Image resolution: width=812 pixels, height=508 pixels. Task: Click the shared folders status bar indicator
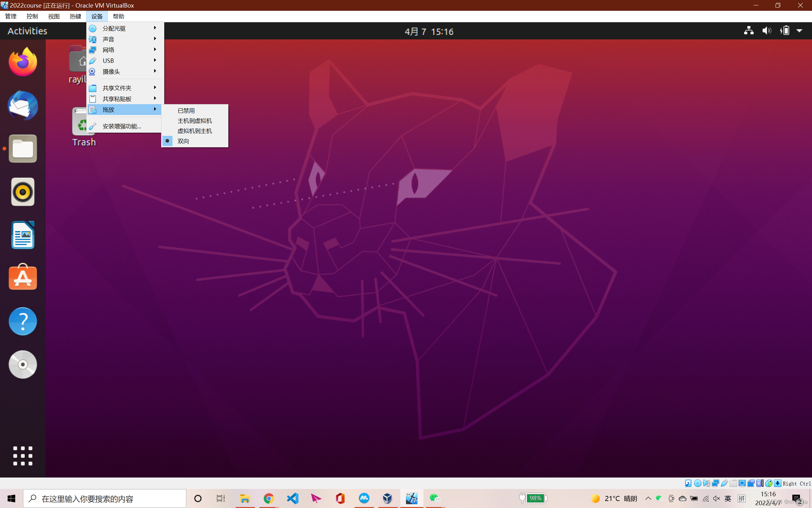coord(733,484)
